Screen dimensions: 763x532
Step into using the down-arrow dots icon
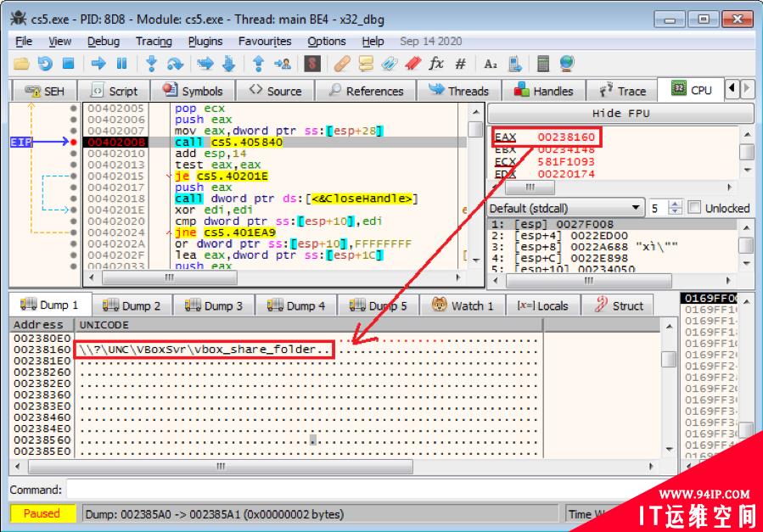coord(151,64)
